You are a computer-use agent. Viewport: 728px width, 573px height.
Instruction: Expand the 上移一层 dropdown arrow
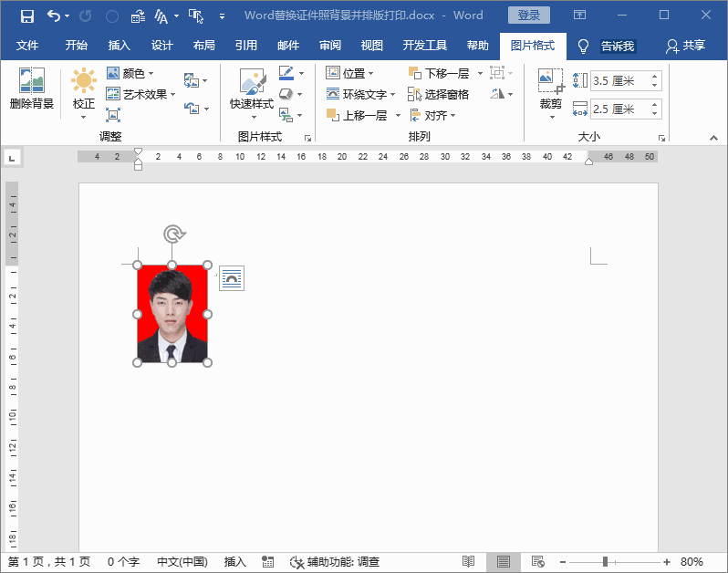point(398,115)
